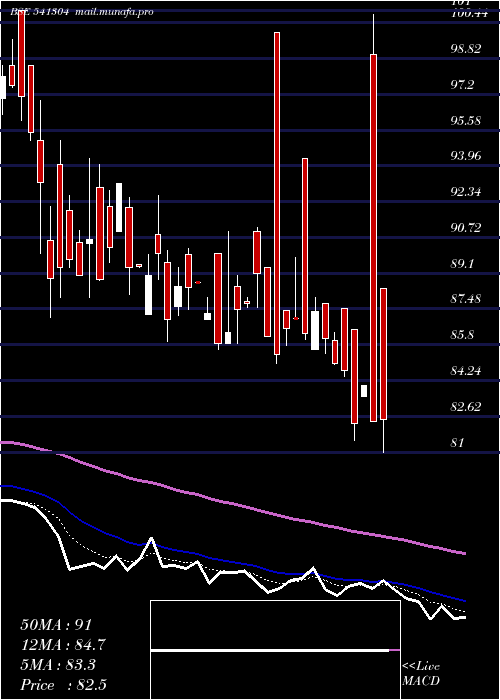Click the 100.44 price axis label

pos(467,14)
